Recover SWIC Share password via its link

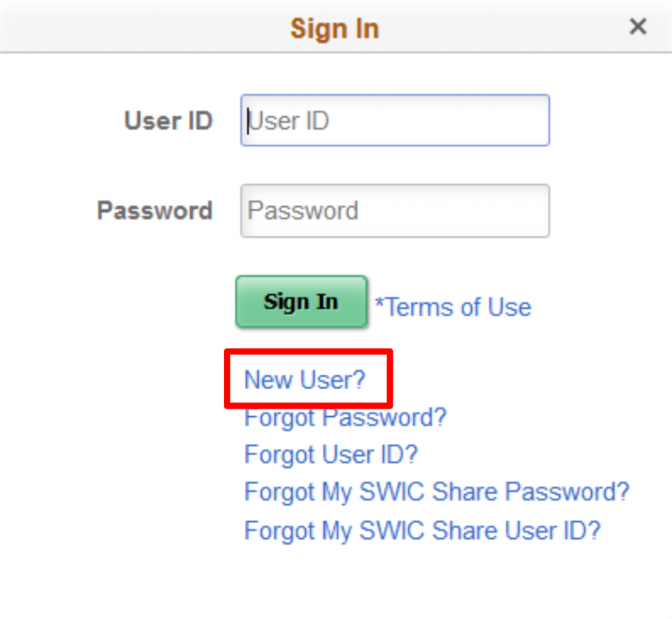pos(436,492)
